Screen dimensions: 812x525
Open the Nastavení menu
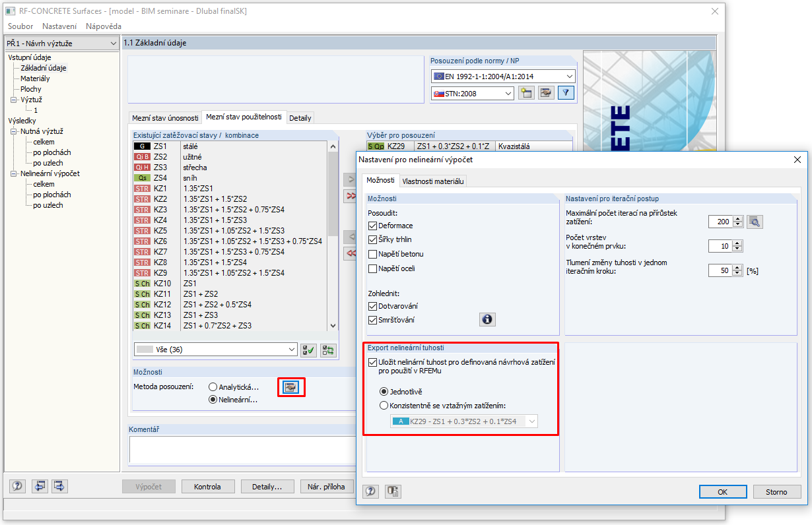tap(59, 26)
